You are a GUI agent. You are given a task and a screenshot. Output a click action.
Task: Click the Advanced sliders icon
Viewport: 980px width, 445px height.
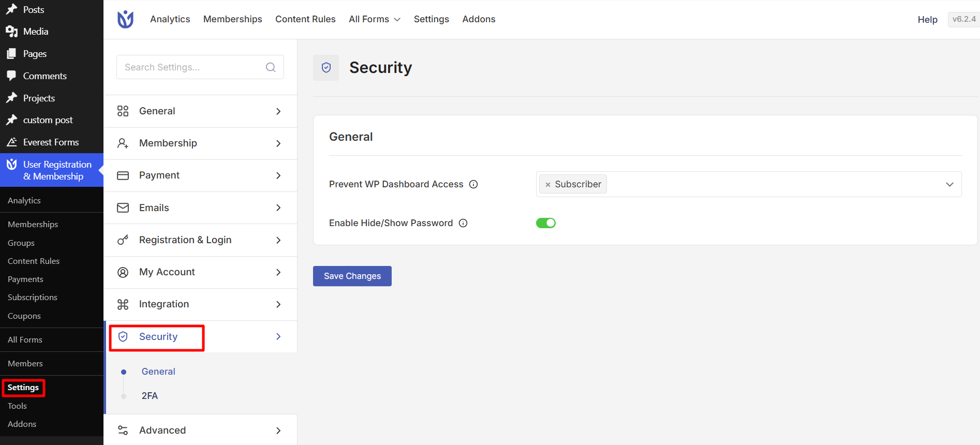tap(123, 431)
